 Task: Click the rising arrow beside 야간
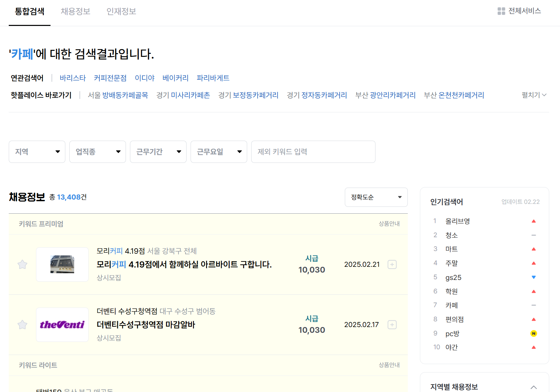tap(533, 347)
